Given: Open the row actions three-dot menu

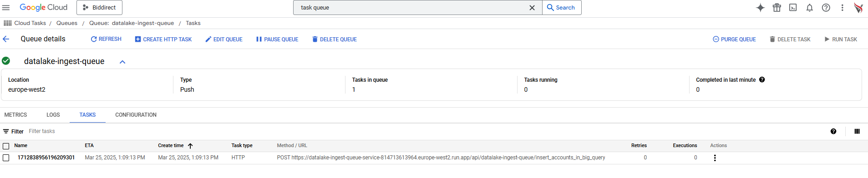Looking at the screenshot, I should [x=715, y=158].
